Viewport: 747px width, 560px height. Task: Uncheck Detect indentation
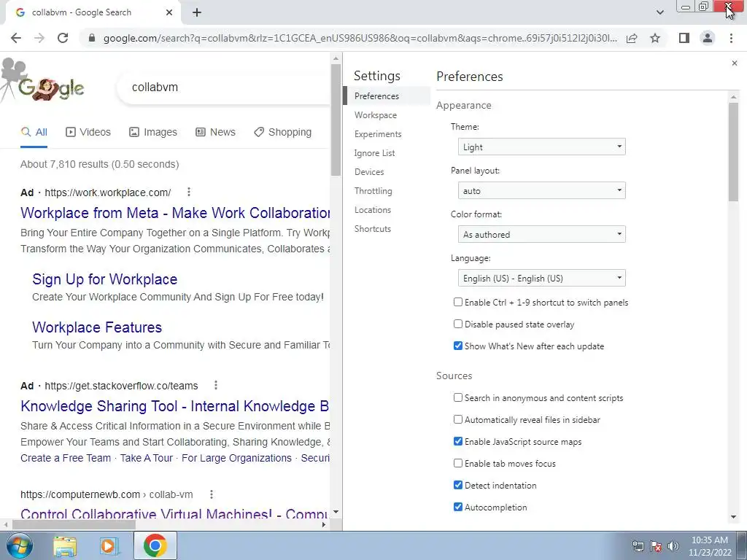(458, 485)
